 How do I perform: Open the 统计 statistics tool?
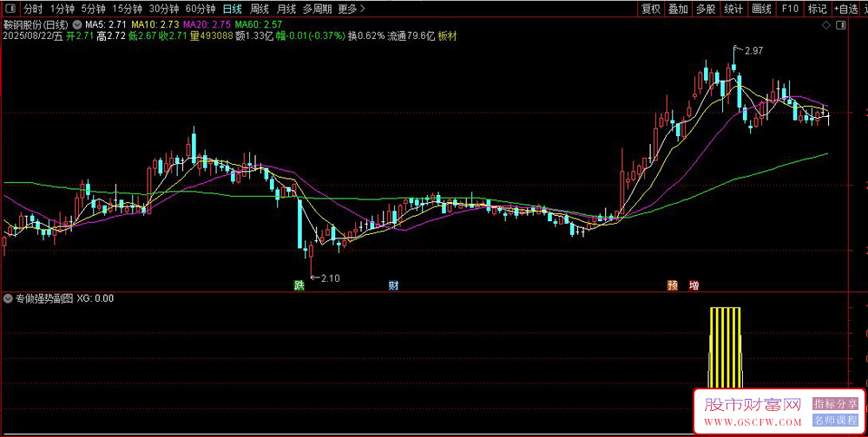[733, 9]
